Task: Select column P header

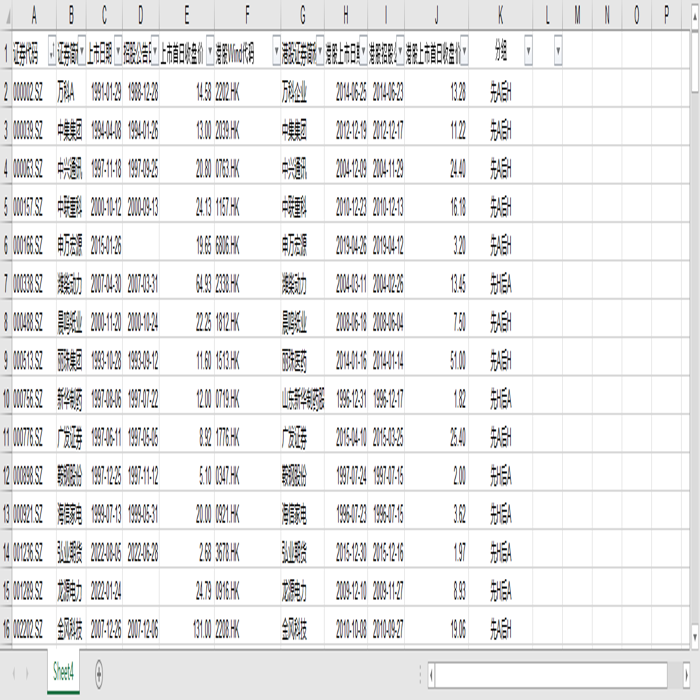Action: (667, 15)
